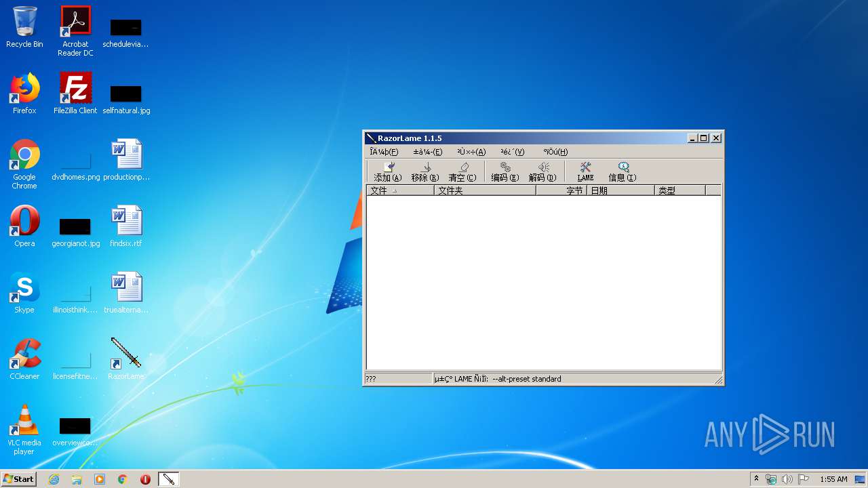Open the 信息(I) info toolbar icon
Screen dimensions: 868x488
coord(623,171)
